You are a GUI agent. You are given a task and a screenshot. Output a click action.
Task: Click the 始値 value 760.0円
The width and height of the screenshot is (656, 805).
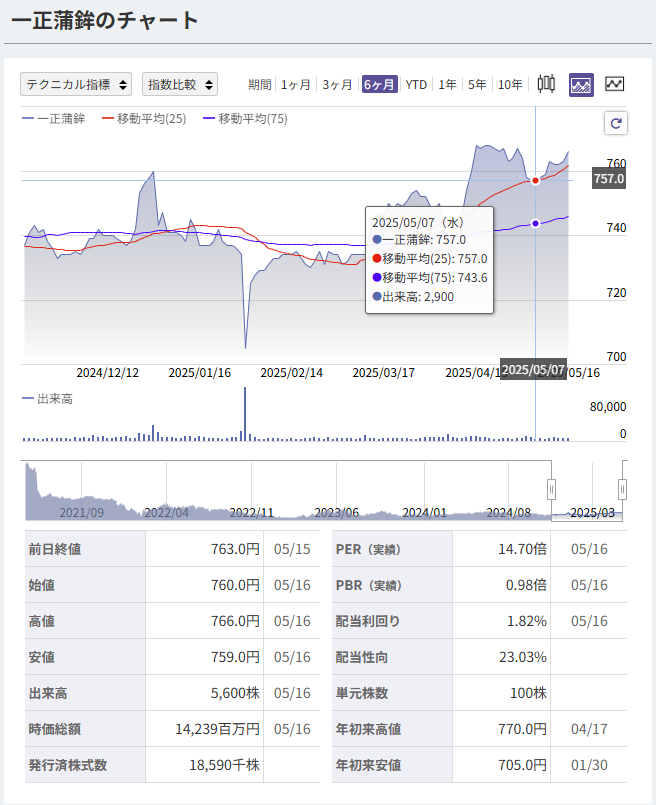[235, 585]
